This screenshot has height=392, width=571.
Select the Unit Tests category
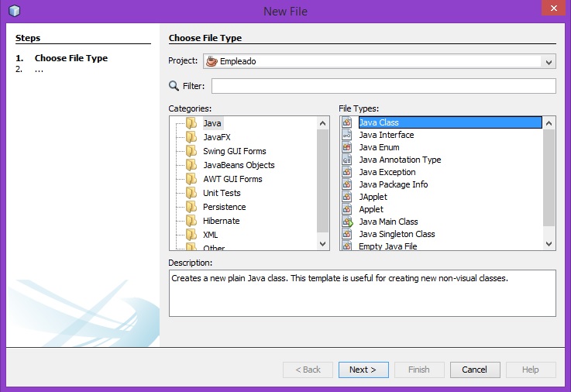pos(222,193)
